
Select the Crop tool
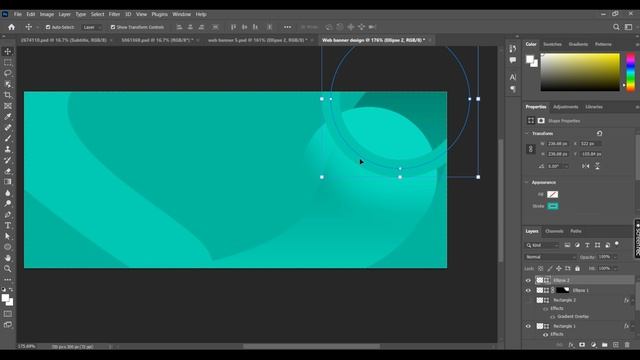(8, 95)
